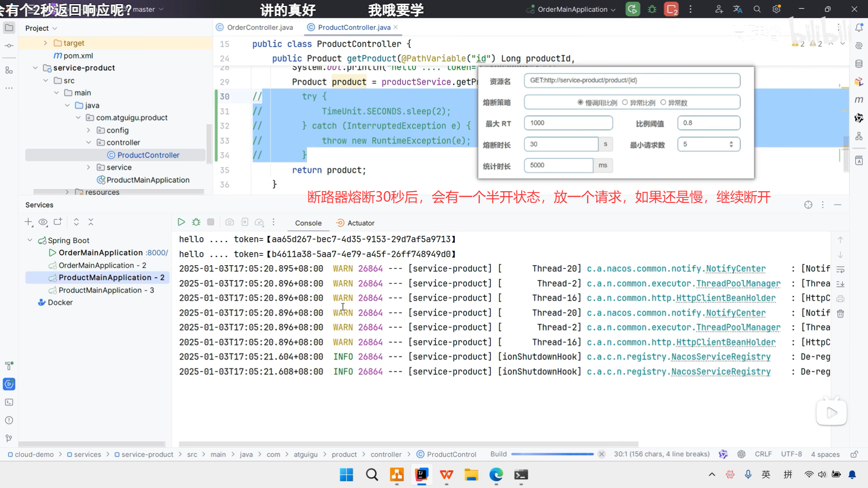Open the Git tool window icon in sidebar
Screen dimensions: 868x488
coord(9,438)
